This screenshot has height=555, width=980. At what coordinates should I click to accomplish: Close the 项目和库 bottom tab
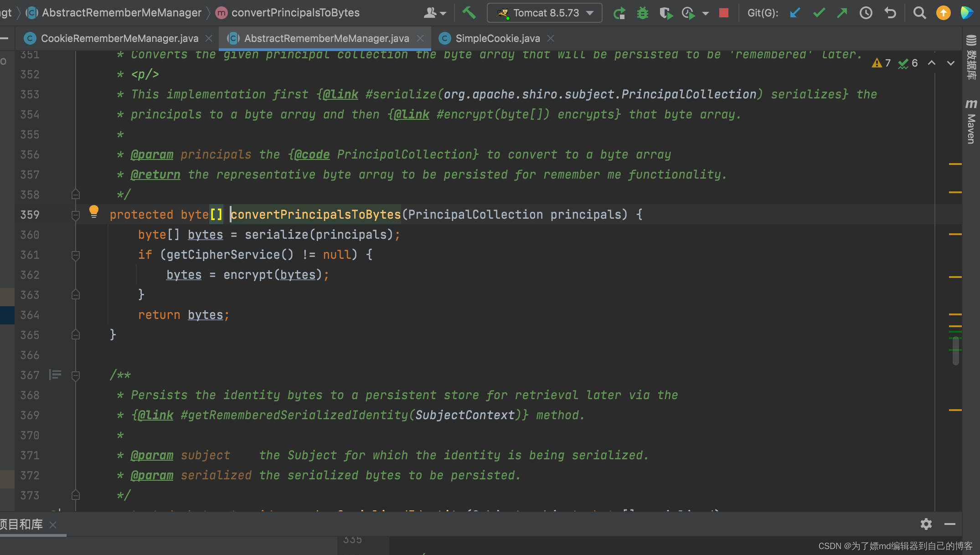53,525
